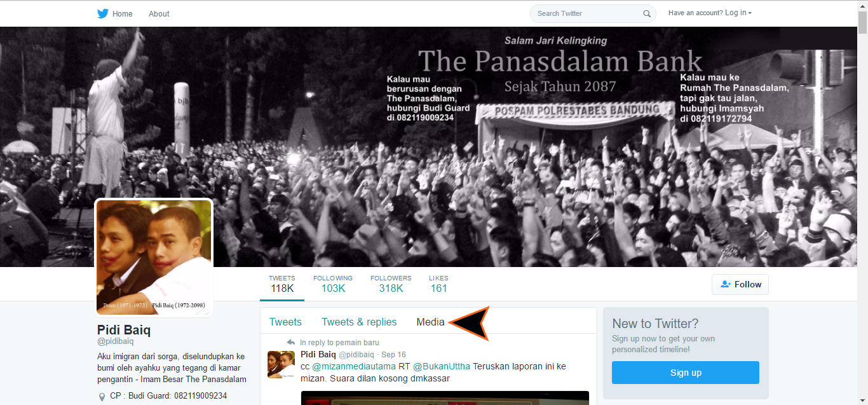Select the Tweets tab
868x405 pixels.
pyautogui.click(x=285, y=322)
